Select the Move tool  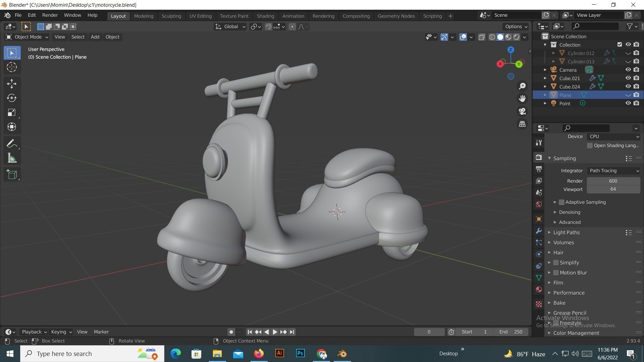click(12, 84)
